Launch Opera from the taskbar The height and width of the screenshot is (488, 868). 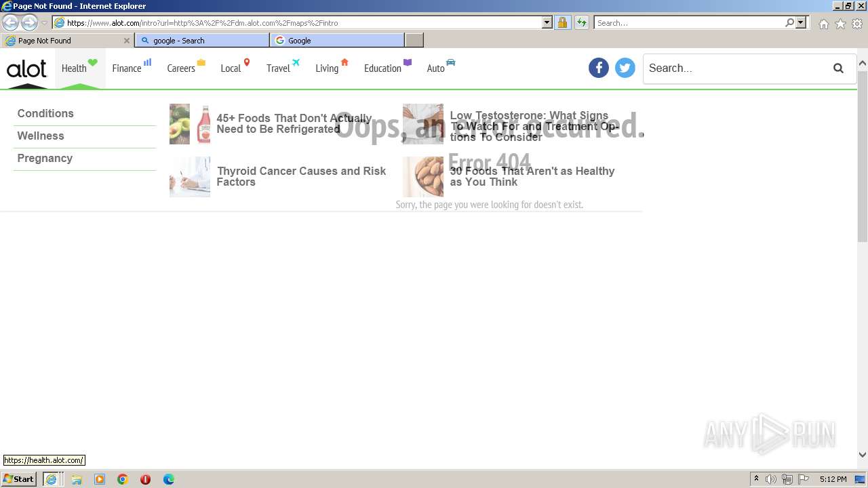145,479
